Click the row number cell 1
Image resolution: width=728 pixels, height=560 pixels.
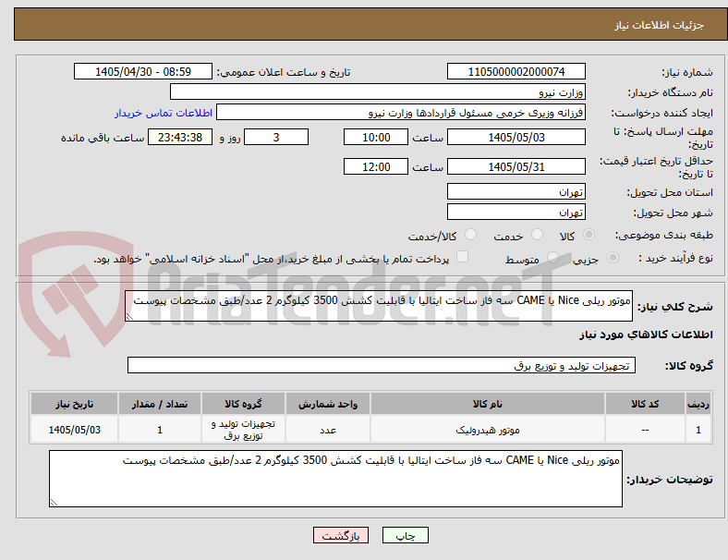click(698, 430)
